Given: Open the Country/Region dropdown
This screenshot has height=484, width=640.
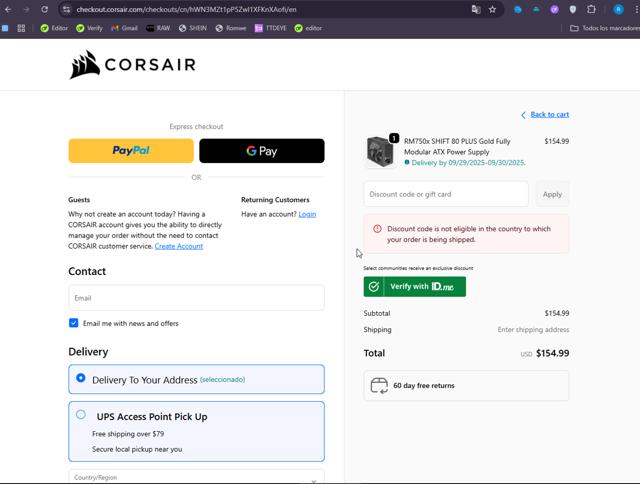Looking at the screenshot, I should click(x=196, y=477).
